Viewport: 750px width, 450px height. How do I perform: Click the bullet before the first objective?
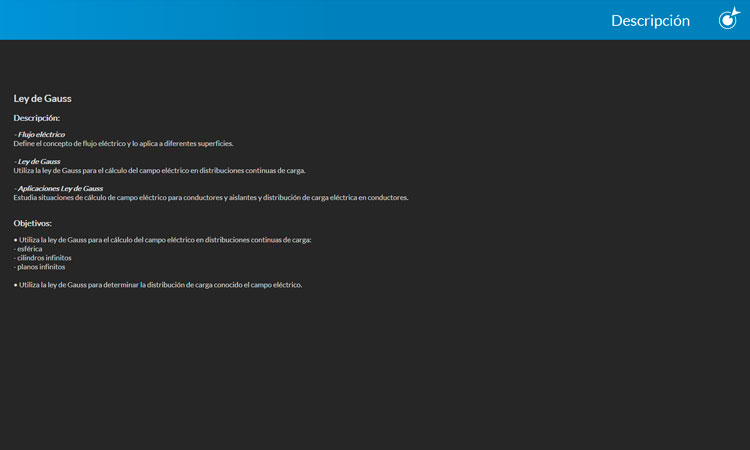(15, 240)
